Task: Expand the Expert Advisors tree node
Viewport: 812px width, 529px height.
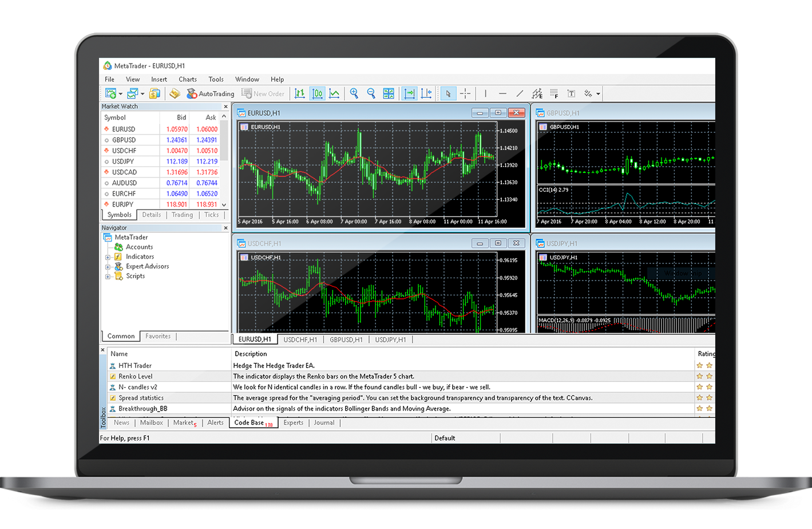Action: pos(108,267)
